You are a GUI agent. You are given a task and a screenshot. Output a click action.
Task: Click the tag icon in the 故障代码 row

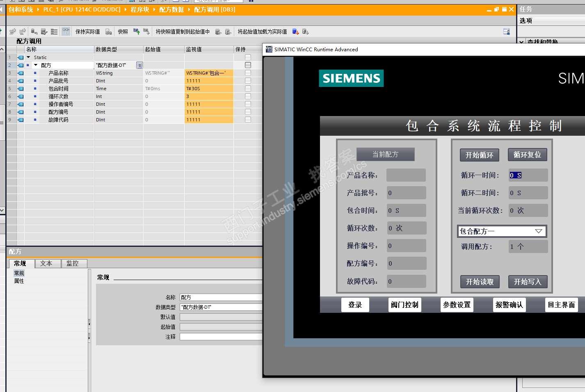tap(21, 120)
